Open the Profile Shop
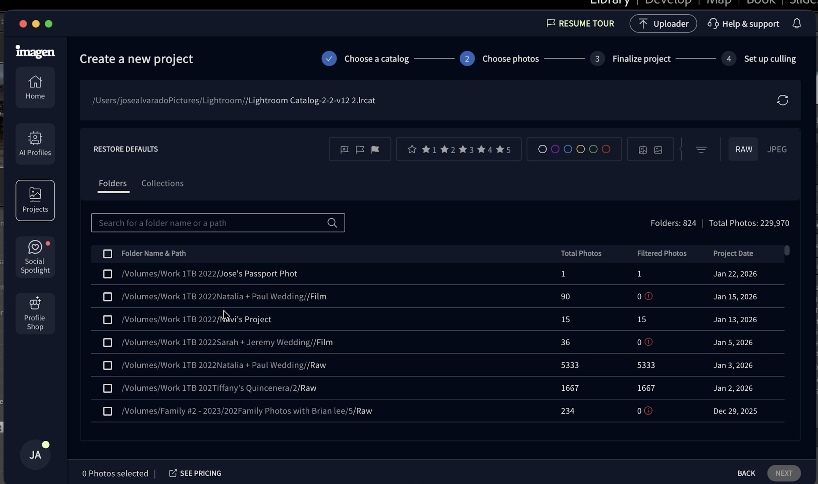 tap(35, 312)
